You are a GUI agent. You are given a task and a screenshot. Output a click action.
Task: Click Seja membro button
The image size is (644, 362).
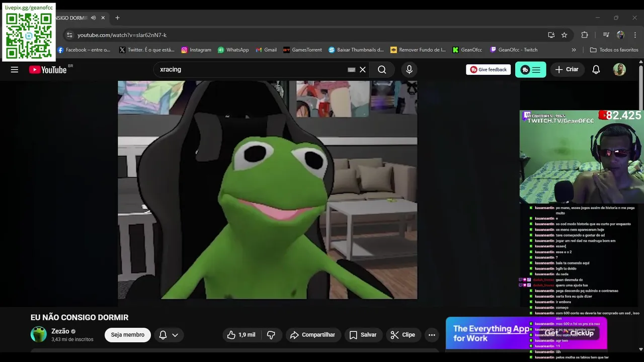[x=128, y=335]
